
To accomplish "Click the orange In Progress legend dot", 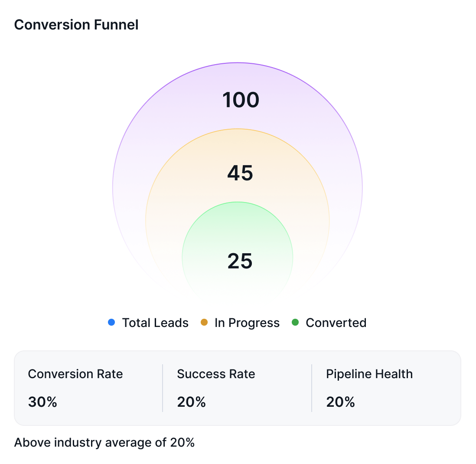I will click(x=205, y=323).
